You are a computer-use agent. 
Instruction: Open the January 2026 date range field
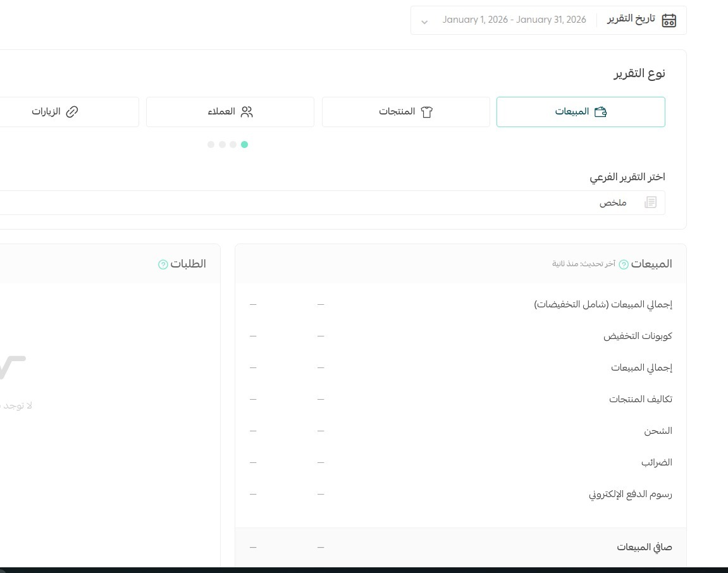pyautogui.click(x=514, y=20)
